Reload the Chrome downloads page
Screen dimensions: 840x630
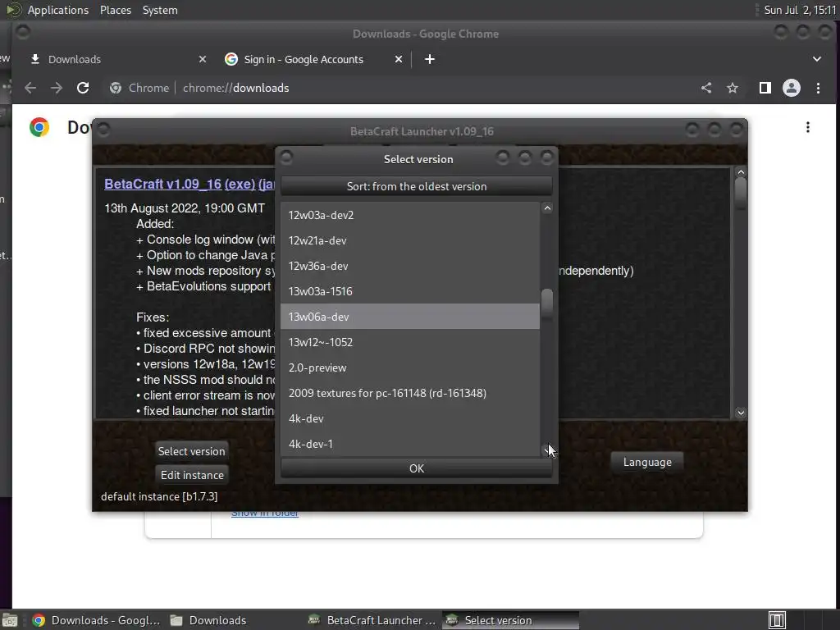pyautogui.click(x=83, y=88)
